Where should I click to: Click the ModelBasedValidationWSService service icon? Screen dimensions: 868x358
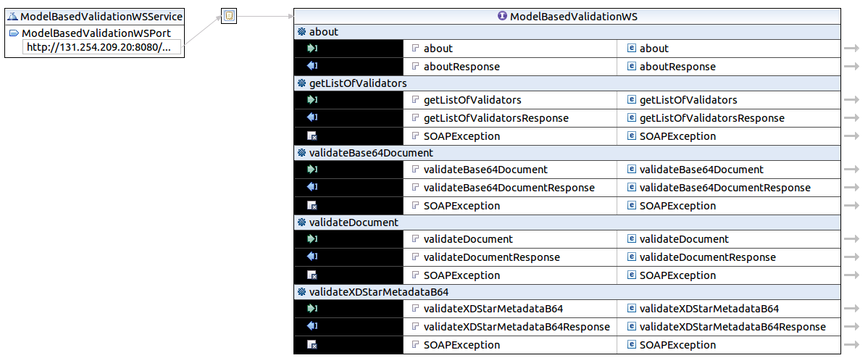pyautogui.click(x=12, y=16)
